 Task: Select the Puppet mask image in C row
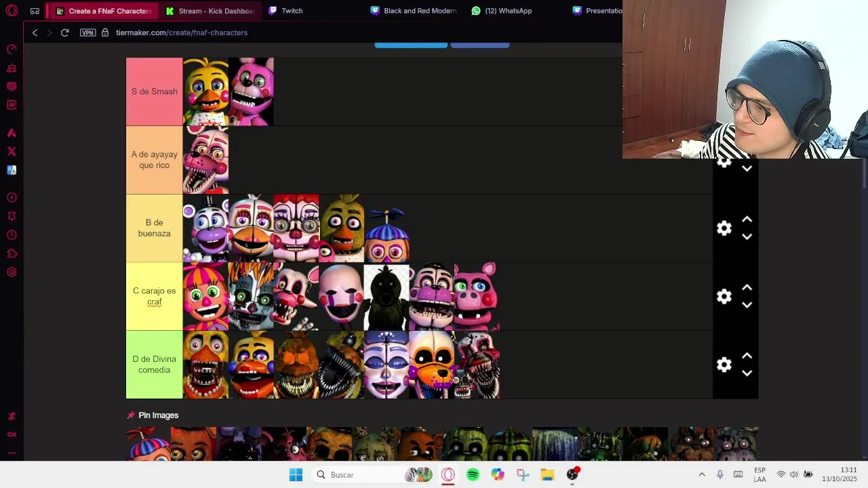point(341,296)
